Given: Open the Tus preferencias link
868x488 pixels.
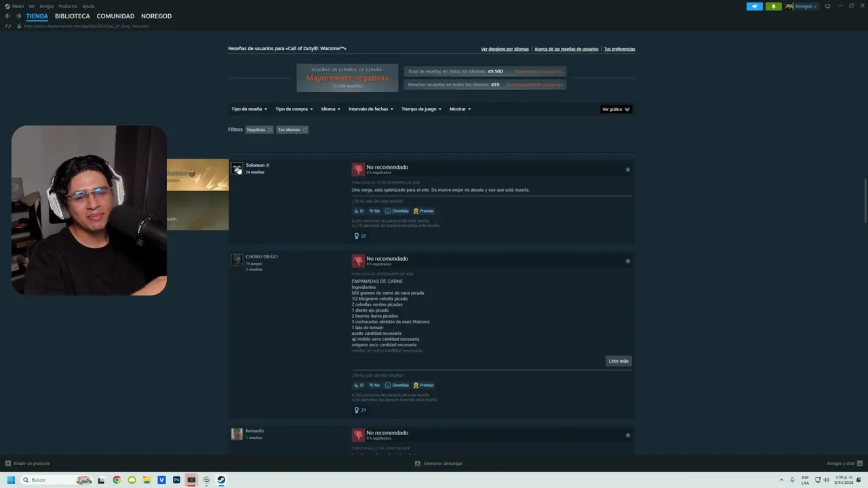Looking at the screenshot, I should pos(619,49).
